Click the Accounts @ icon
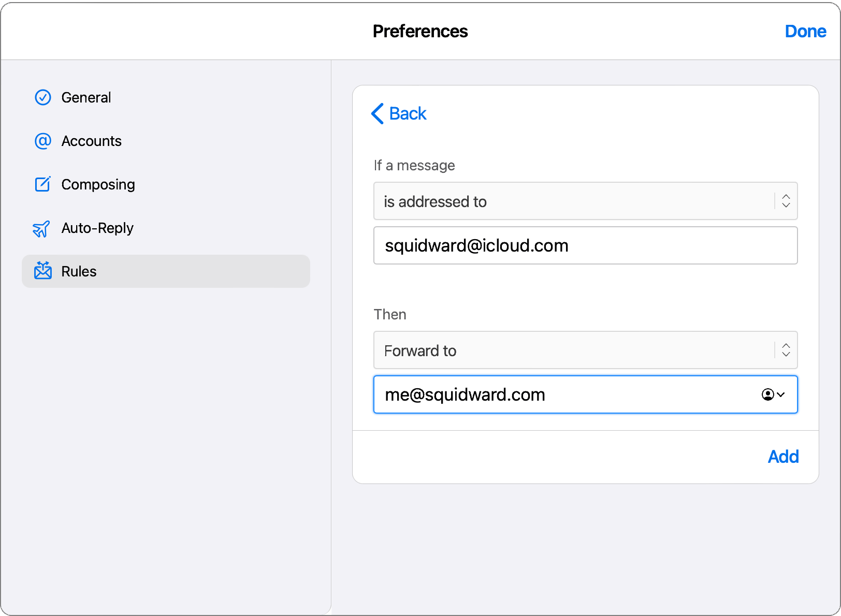Screen dimensions: 841x616 pyautogui.click(x=43, y=141)
